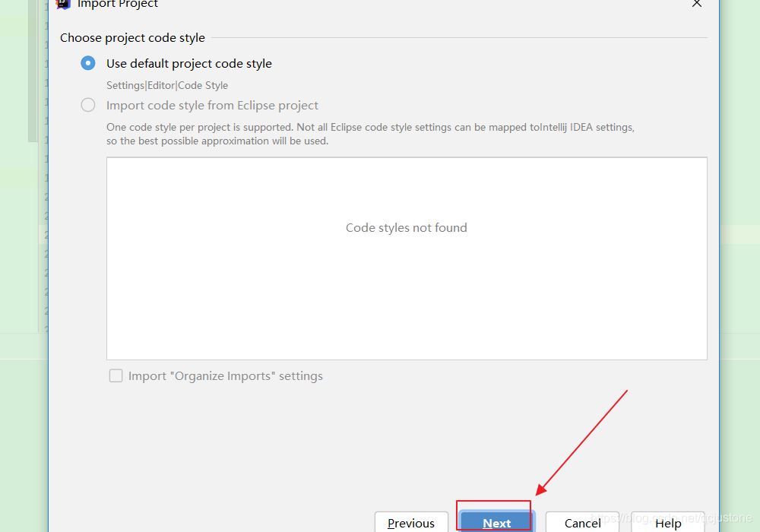This screenshot has width=760, height=532.
Task: Click the empty code styles list area
Action: (407, 258)
